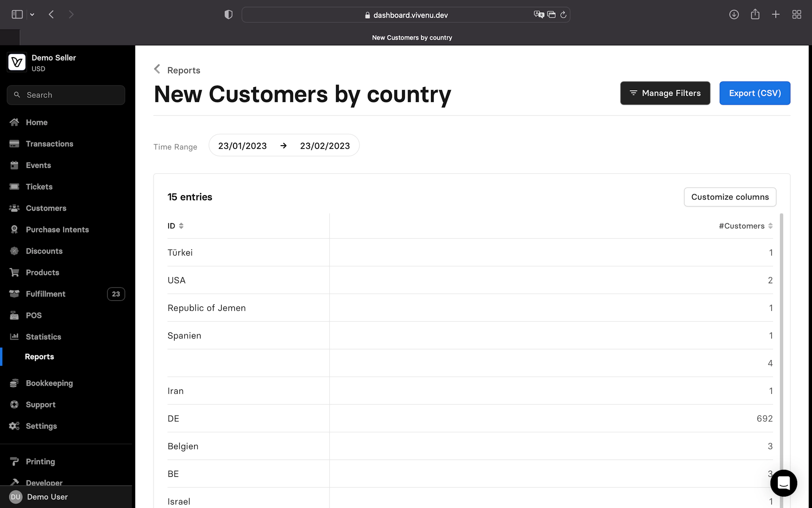Select Settings in the sidebar menu
The image size is (812, 508).
click(x=41, y=426)
